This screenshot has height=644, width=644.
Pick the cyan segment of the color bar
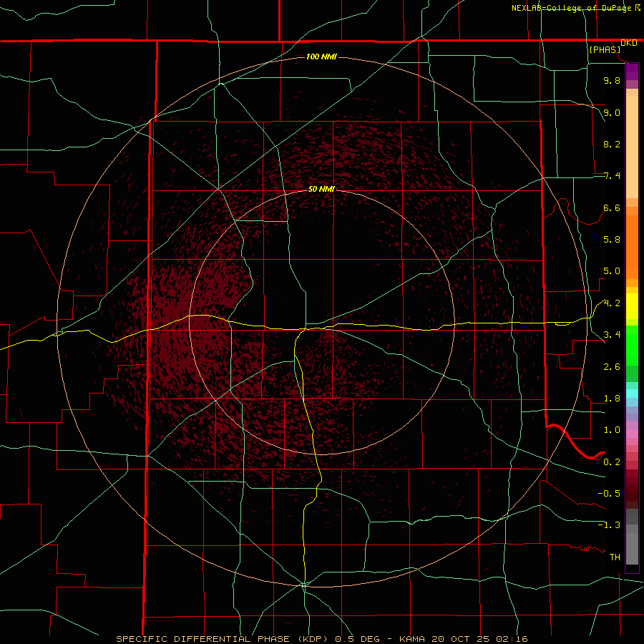(x=632, y=394)
